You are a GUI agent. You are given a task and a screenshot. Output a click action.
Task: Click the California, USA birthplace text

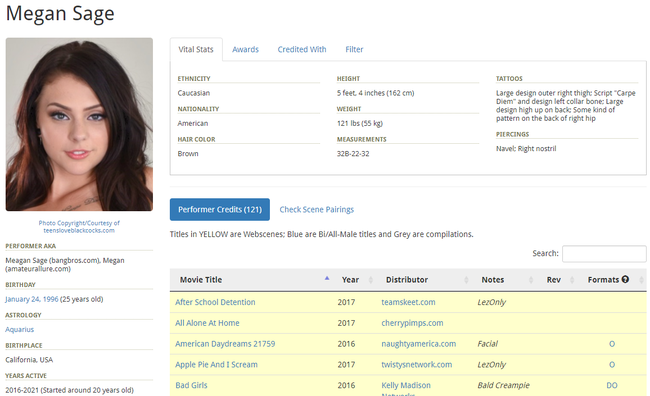(29, 360)
